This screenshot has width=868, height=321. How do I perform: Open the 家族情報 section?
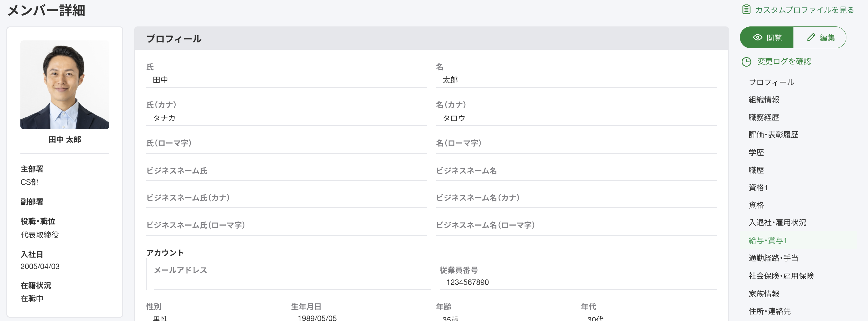[x=764, y=294]
